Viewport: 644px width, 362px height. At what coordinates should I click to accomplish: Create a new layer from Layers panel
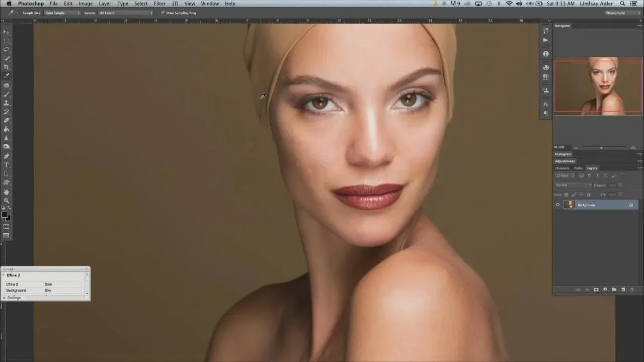tap(623, 290)
